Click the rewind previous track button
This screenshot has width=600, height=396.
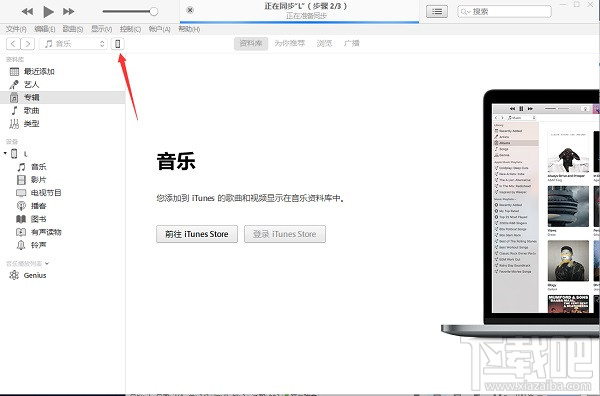coord(27,11)
